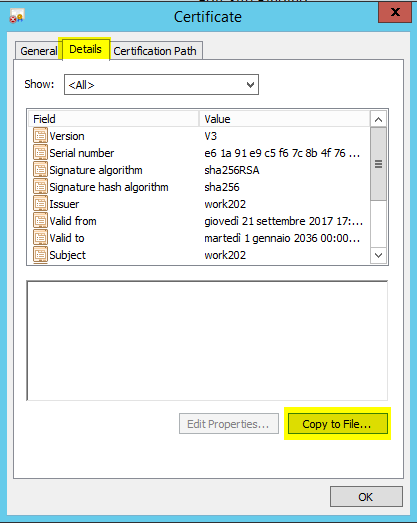Open the Show filter dropdown

pyautogui.click(x=161, y=85)
